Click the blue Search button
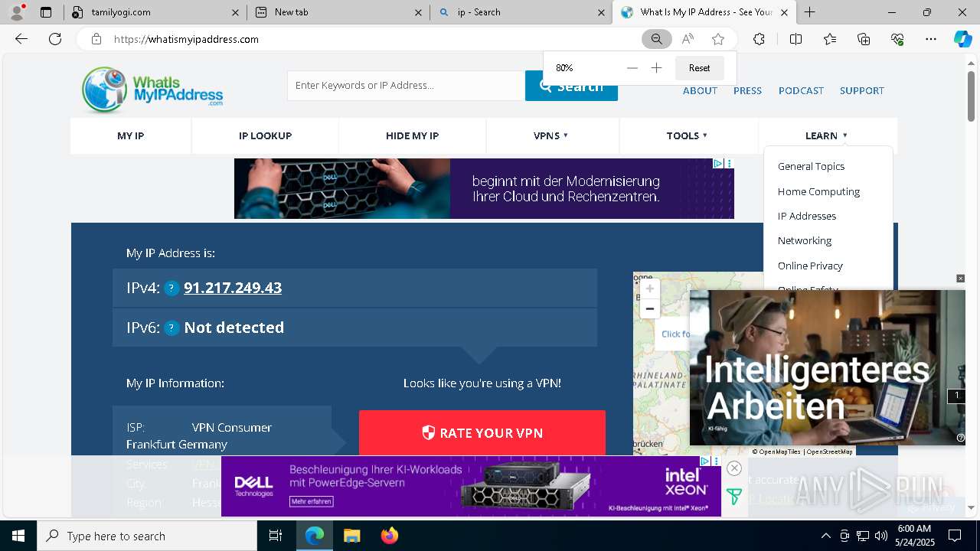 571,86
